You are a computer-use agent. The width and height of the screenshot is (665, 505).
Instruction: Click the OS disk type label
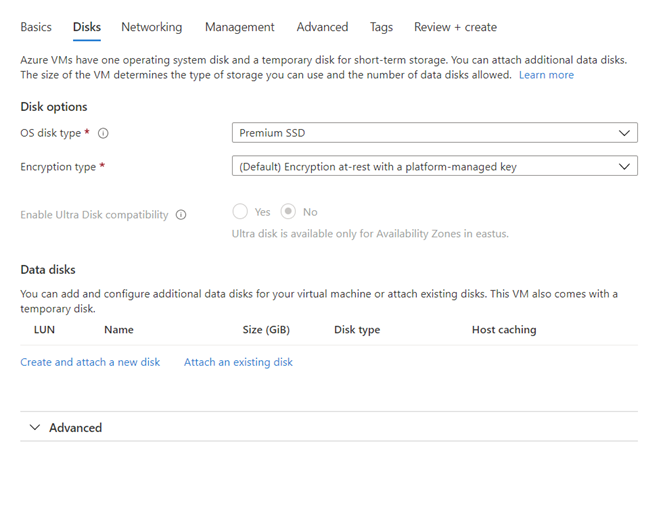coord(50,133)
